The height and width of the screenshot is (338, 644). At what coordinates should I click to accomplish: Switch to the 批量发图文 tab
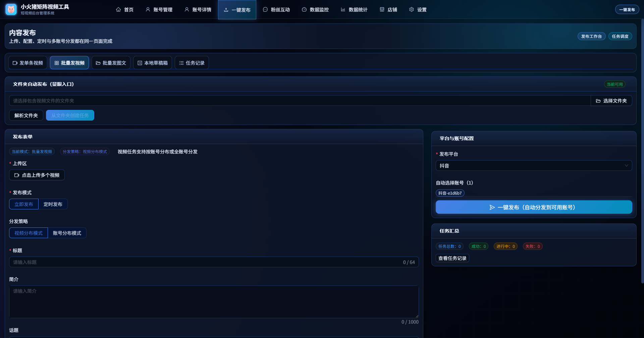[x=111, y=63]
